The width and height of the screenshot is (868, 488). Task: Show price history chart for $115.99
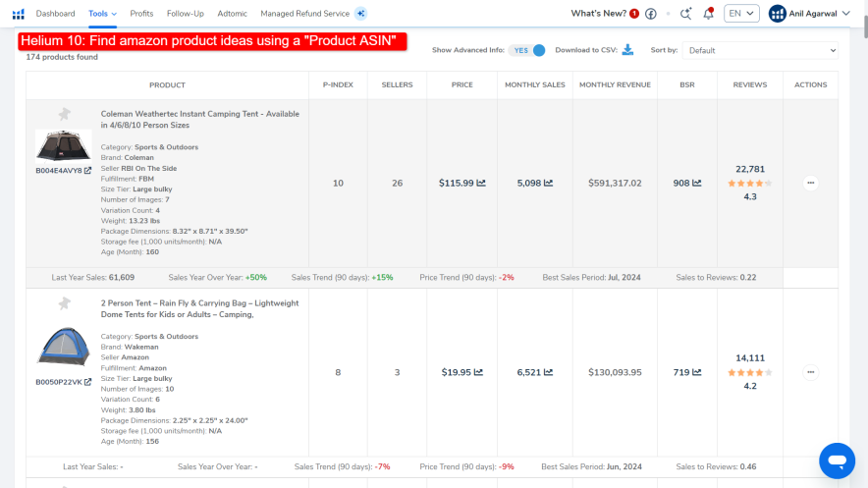[x=481, y=184]
